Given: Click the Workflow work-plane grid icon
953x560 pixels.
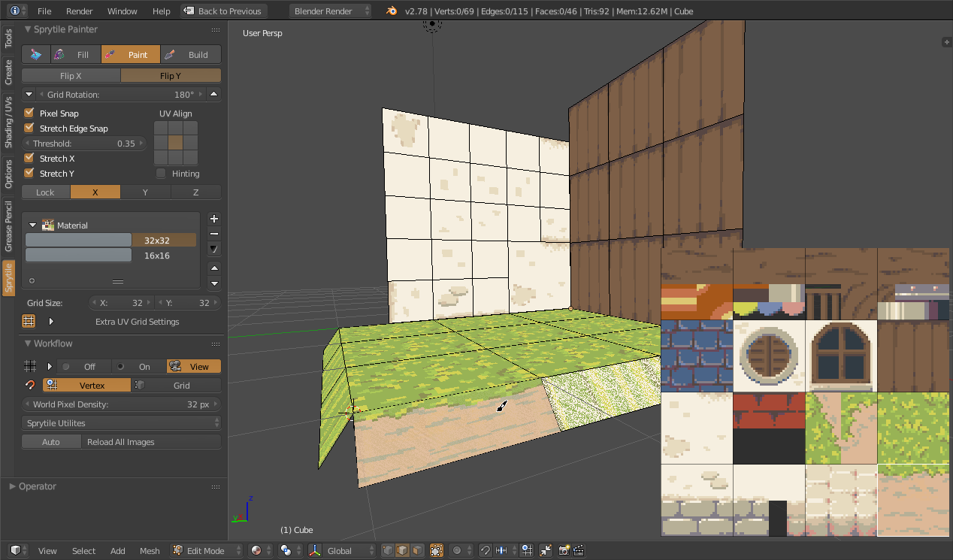Looking at the screenshot, I should pos(30,366).
